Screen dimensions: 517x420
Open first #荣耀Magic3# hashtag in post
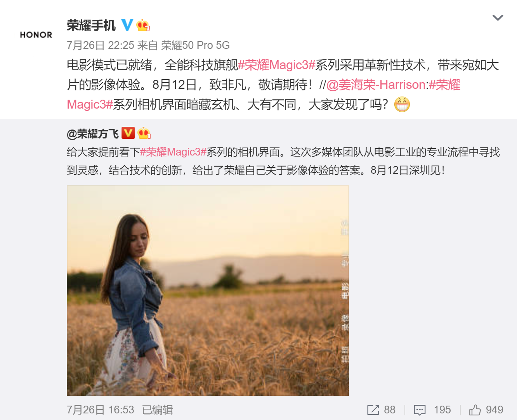277,65
